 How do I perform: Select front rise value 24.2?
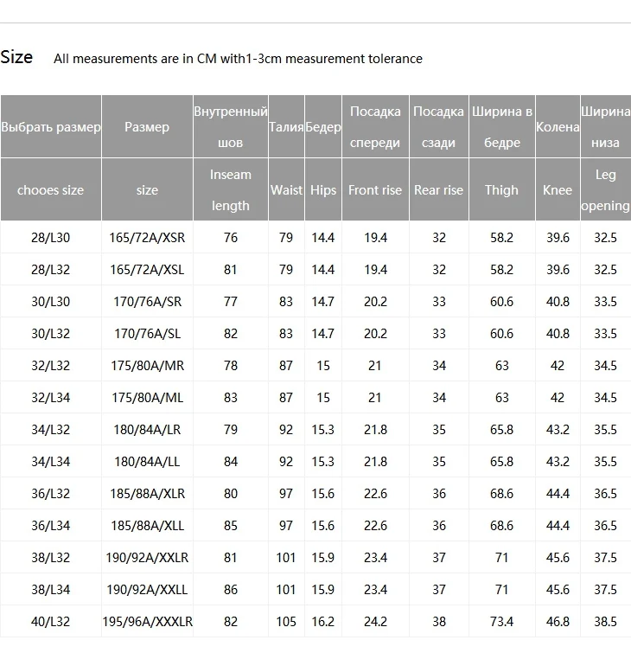(375, 622)
